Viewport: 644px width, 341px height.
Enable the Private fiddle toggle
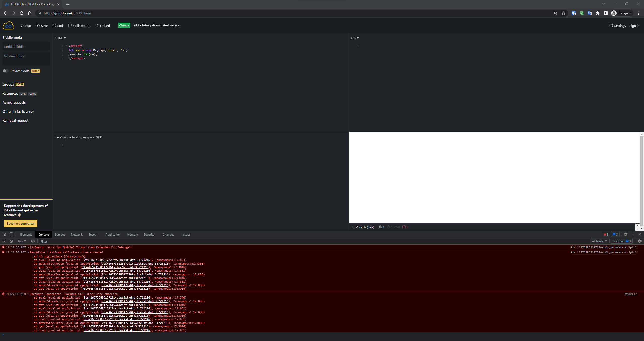tap(5, 71)
